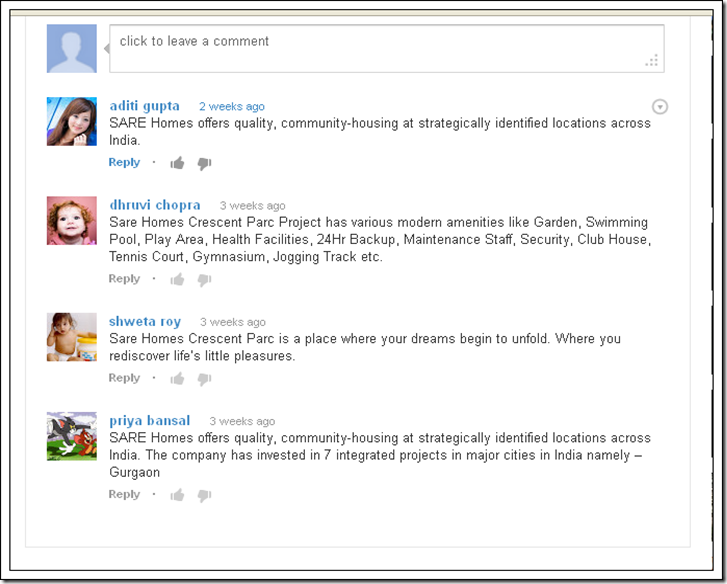
Task: Click priya bansal's Tom and Jerry avatar
Action: 72,436
